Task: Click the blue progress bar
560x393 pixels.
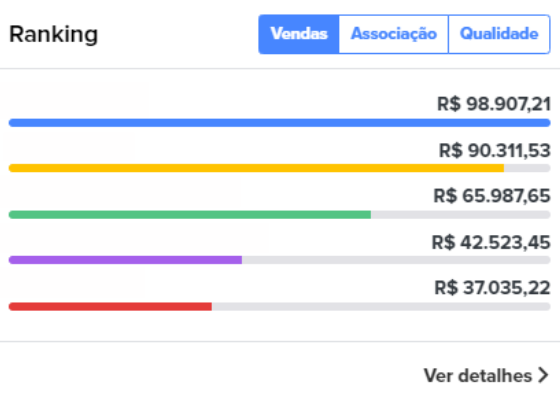Action: coord(279,123)
